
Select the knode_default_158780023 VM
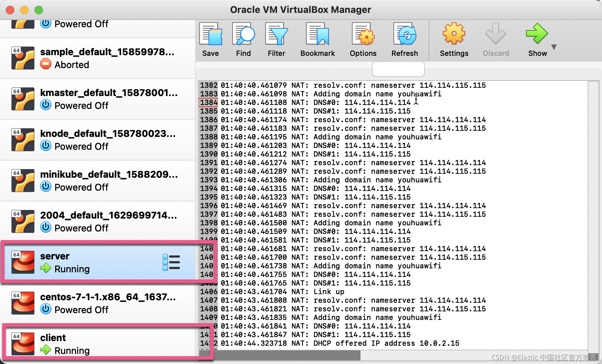[97, 140]
